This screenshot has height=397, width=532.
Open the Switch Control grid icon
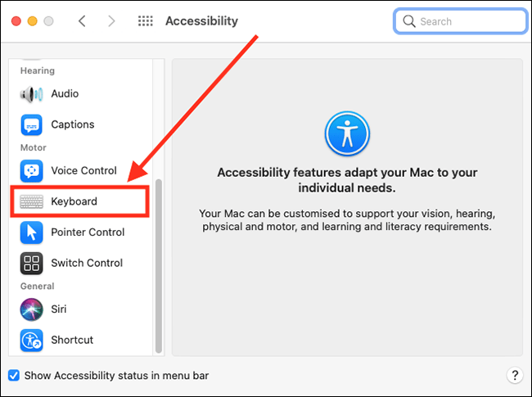(x=32, y=264)
